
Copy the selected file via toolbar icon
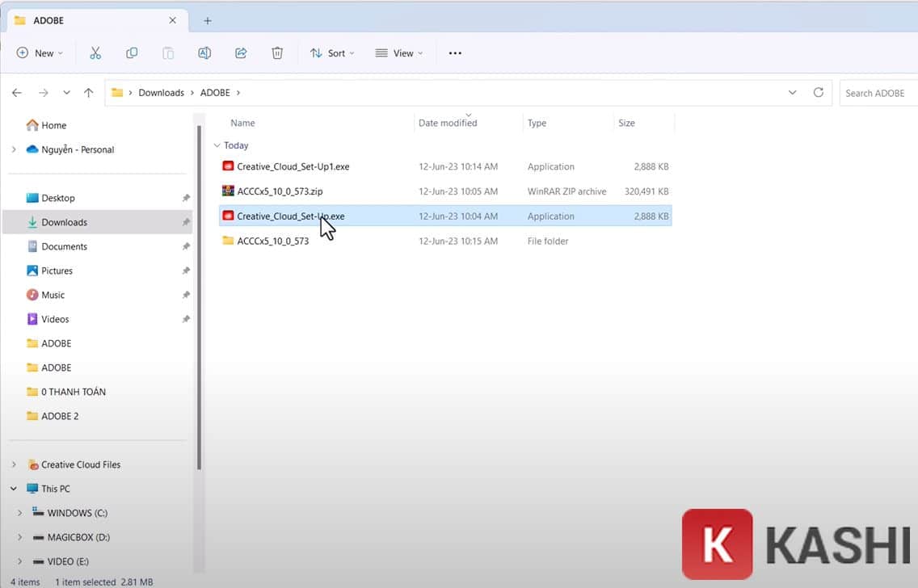(131, 52)
